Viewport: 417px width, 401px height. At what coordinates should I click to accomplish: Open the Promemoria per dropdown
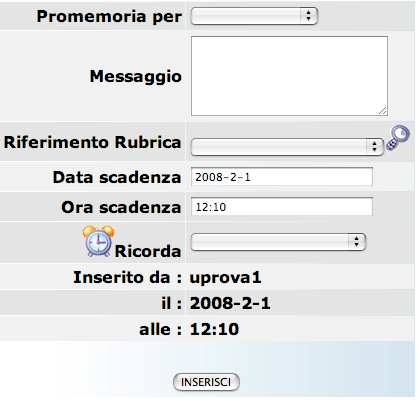click(x=254, y=16)
